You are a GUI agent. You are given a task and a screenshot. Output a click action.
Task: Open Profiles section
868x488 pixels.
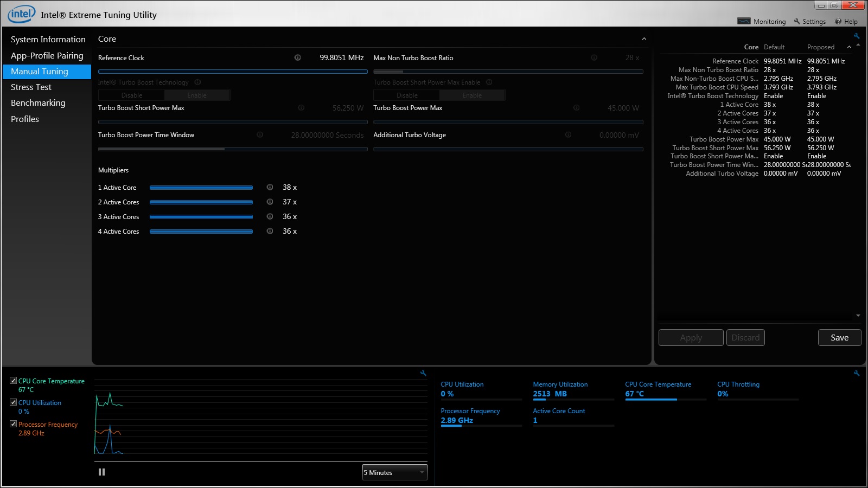[x=25, y=119]
